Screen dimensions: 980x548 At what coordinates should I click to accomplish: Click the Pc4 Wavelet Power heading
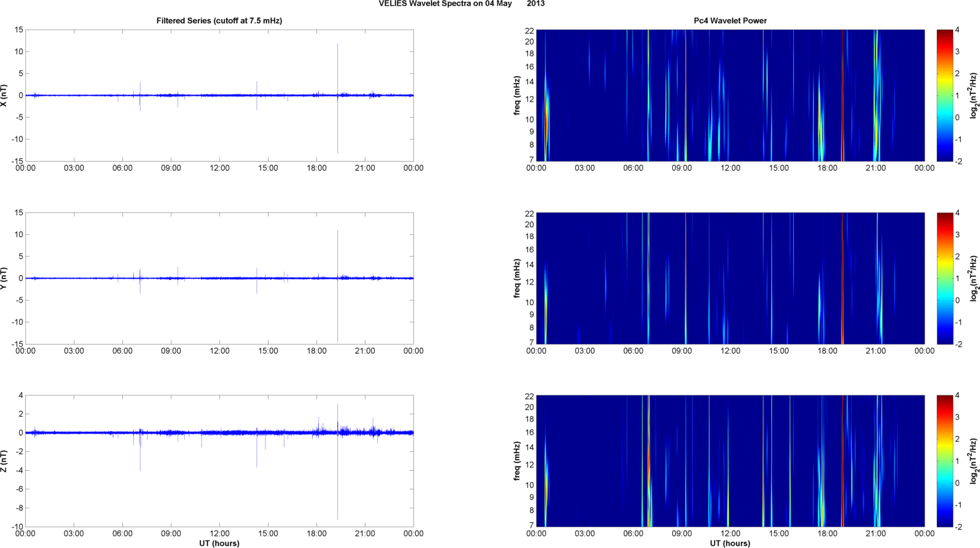click(x=730, y=21)
